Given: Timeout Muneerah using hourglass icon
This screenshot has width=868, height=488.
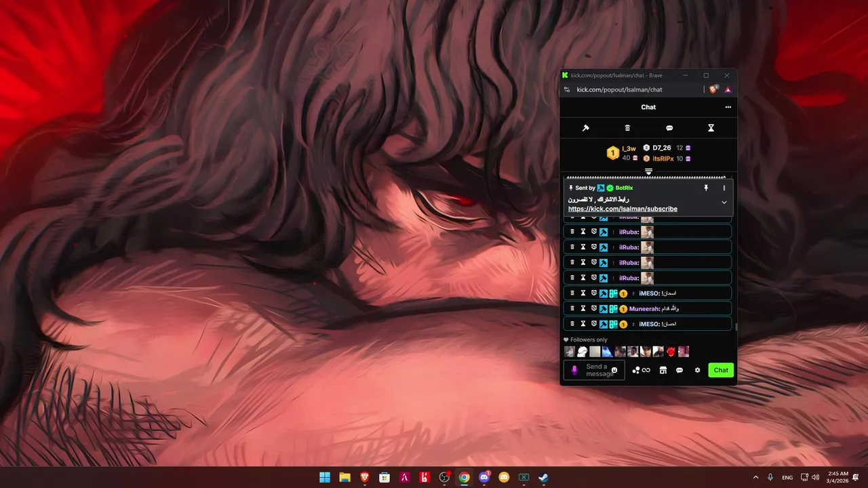Looking at the screenshot, I should (x=583, y=308).
